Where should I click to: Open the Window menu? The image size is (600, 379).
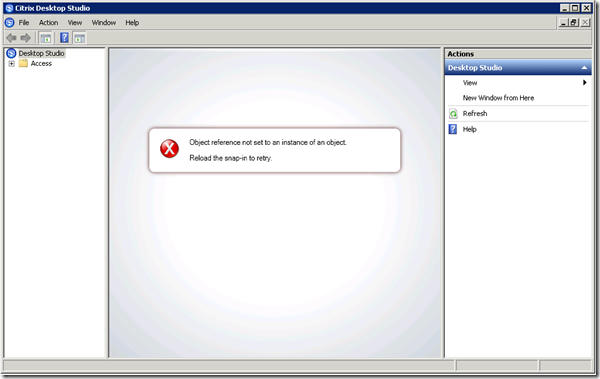coord(104,23)
